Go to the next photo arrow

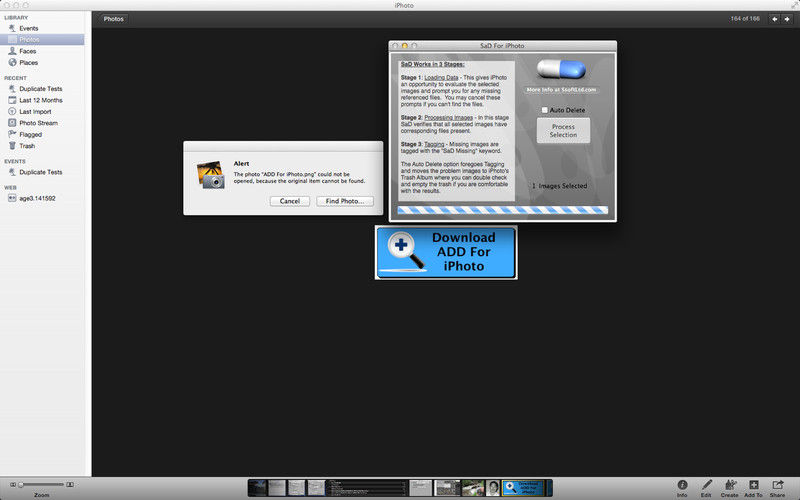787,19
